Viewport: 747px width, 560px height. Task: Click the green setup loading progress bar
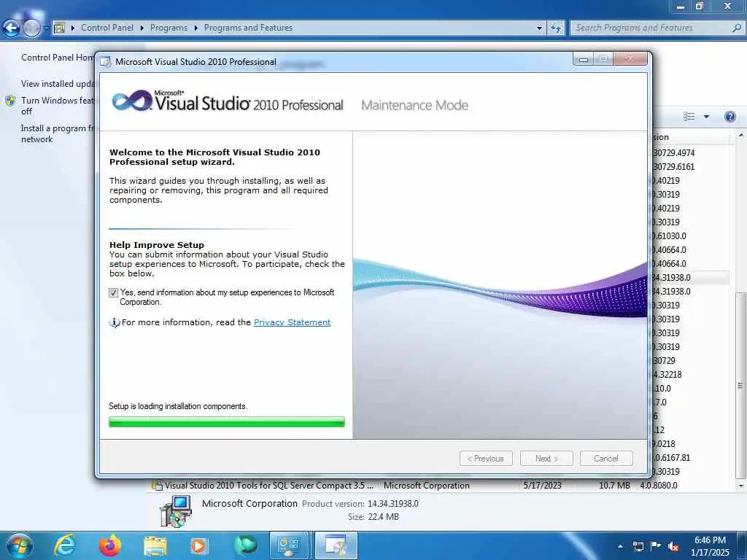[227, 422]
